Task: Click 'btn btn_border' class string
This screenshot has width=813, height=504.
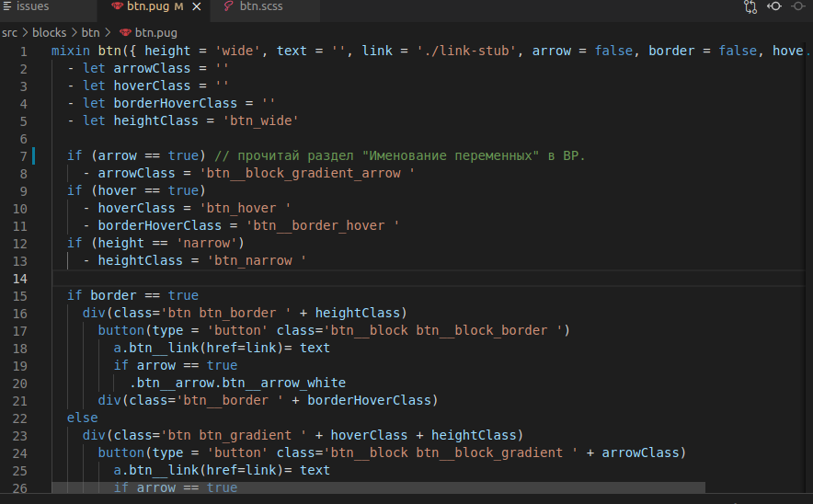Action: tap(225, 313)
